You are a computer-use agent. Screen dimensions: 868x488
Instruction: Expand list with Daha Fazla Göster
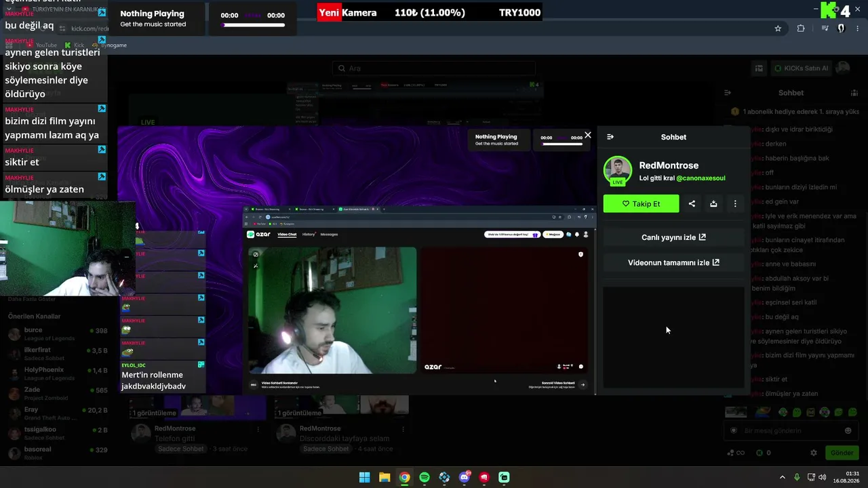click(x=32, y=299)
